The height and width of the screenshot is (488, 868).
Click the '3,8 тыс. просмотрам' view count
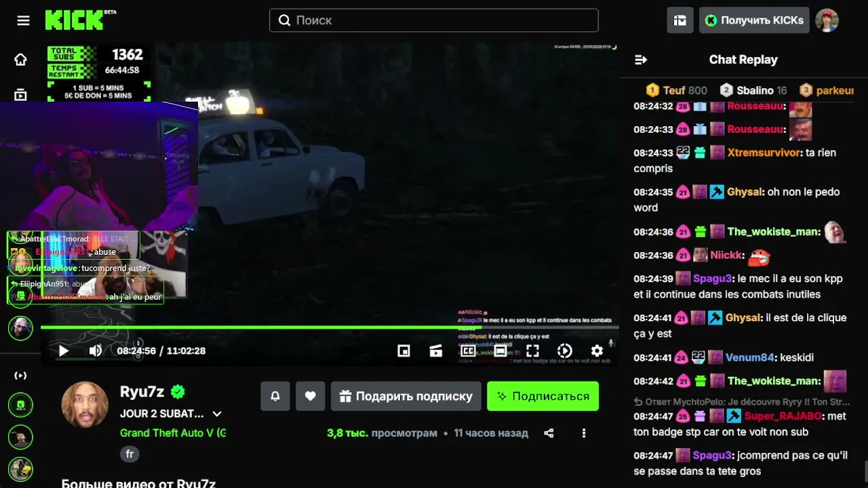point(382,433)
